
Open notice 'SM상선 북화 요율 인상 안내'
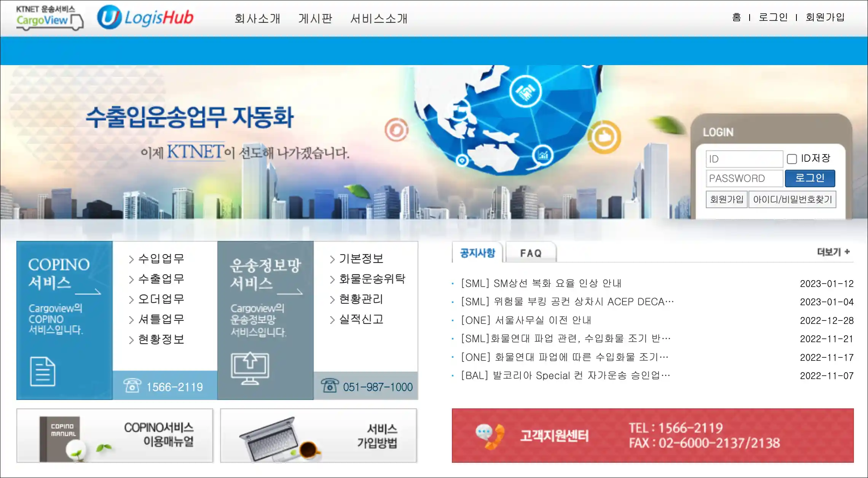(x=541, y=284)
